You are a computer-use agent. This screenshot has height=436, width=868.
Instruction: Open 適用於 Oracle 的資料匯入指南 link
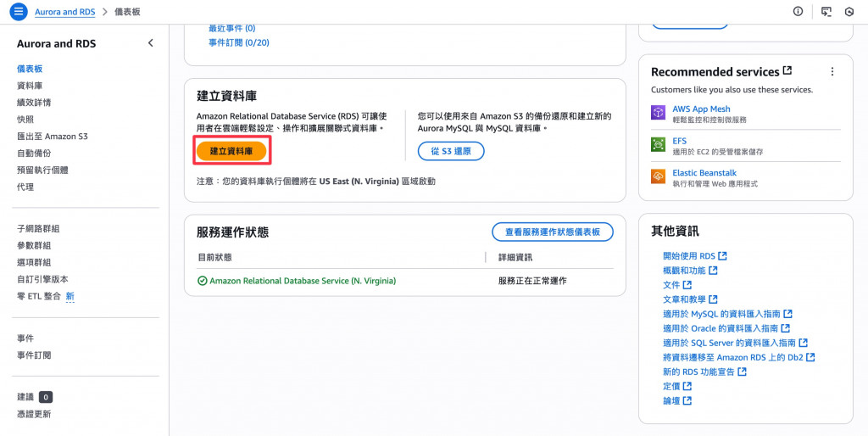tap(726, 328)
